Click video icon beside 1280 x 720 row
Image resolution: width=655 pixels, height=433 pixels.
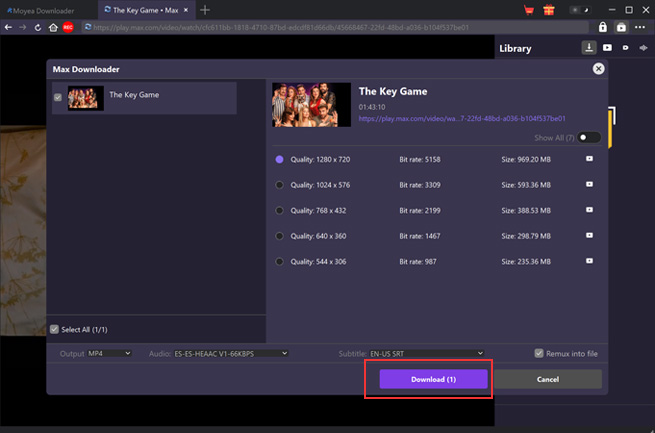pyautogui.click(x=589, y=159)
